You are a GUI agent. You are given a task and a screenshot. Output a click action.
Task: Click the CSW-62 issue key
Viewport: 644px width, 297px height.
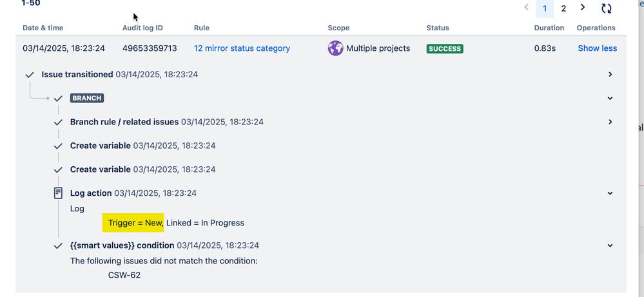(x=124, y=275)
